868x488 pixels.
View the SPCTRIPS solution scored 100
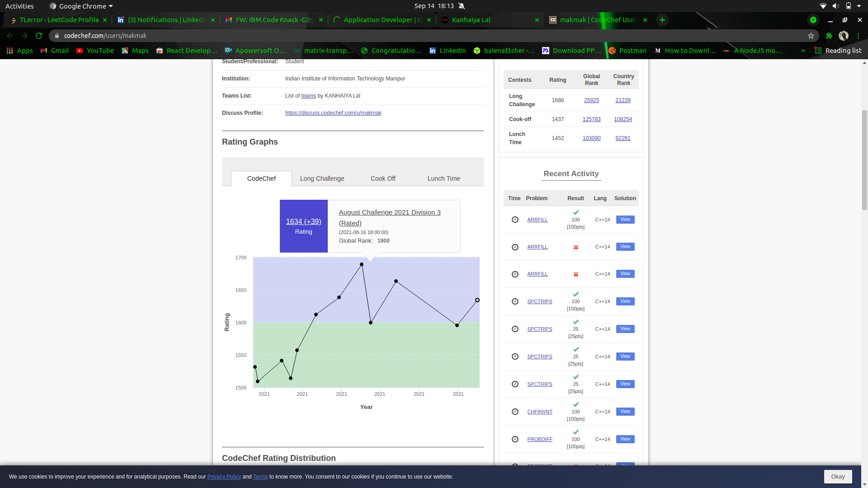coord(625,301)
